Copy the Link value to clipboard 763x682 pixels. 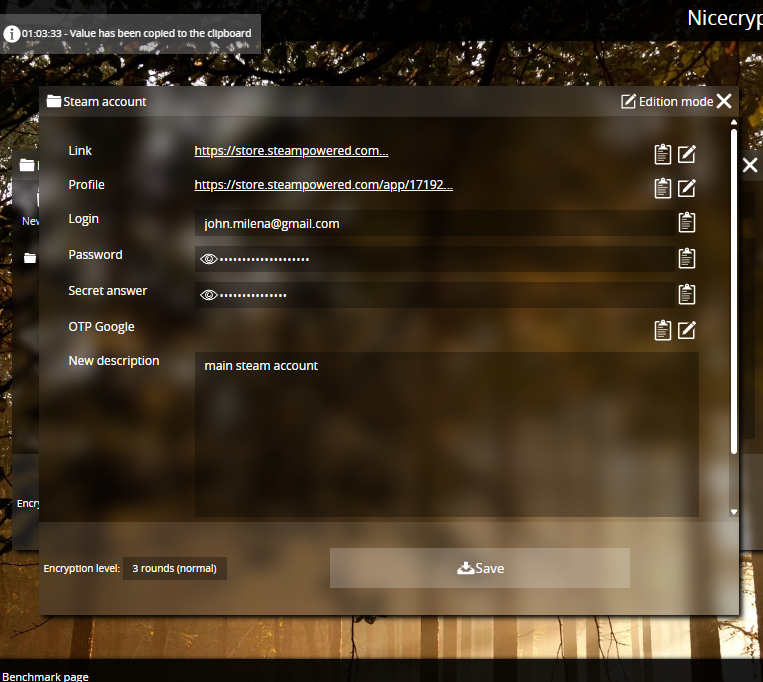(662, 154)
